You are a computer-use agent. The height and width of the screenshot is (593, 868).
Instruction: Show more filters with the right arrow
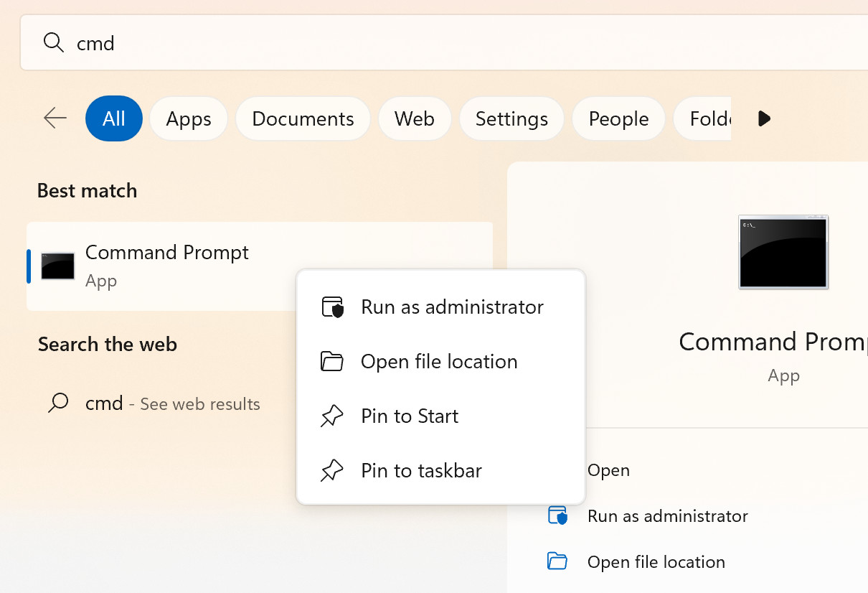pos(764,118)
